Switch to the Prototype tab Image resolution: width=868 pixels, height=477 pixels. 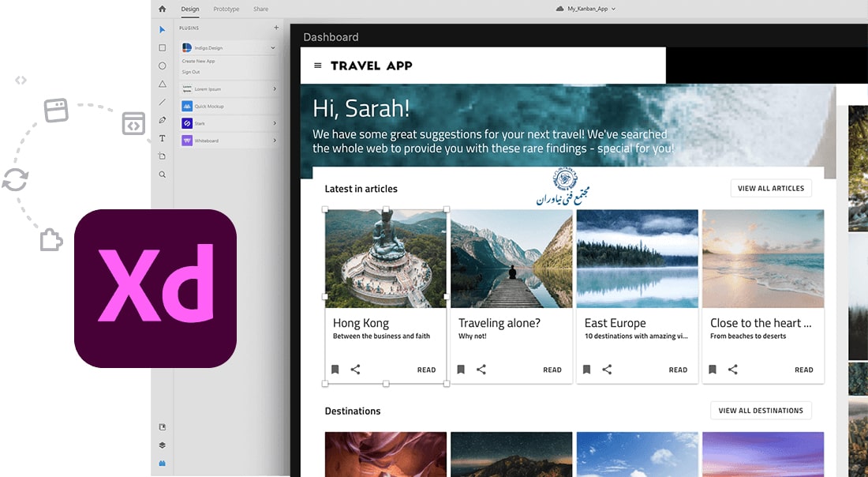[x=226, y=9]
